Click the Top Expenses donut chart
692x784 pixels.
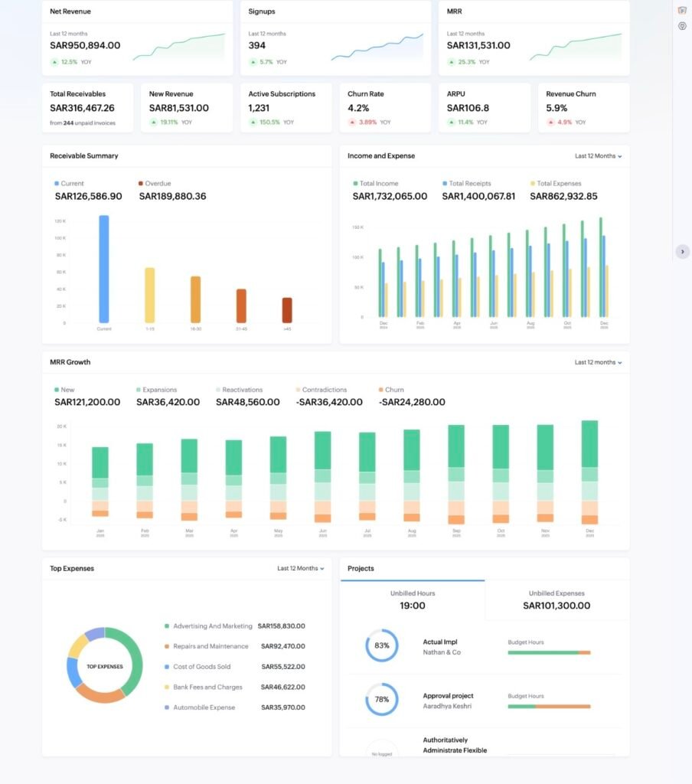(x=105, y=665)
